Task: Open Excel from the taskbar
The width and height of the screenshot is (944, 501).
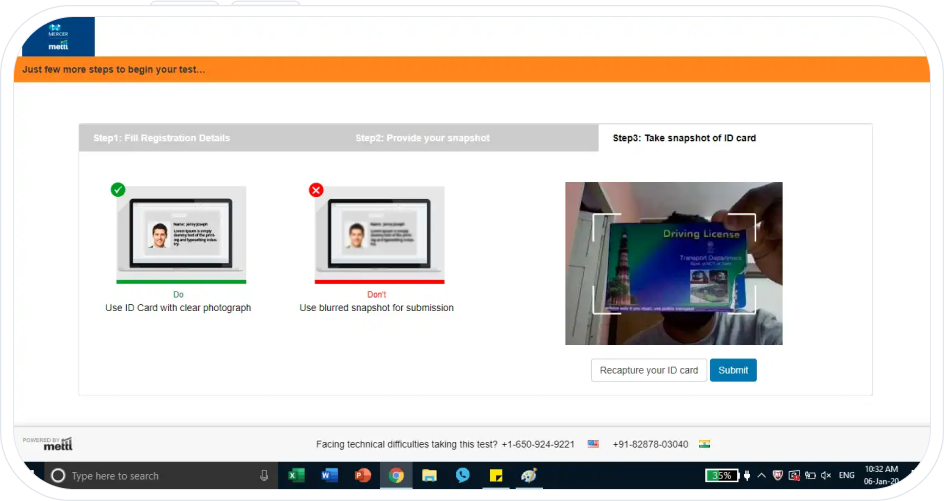Action: tap(296, 476)
